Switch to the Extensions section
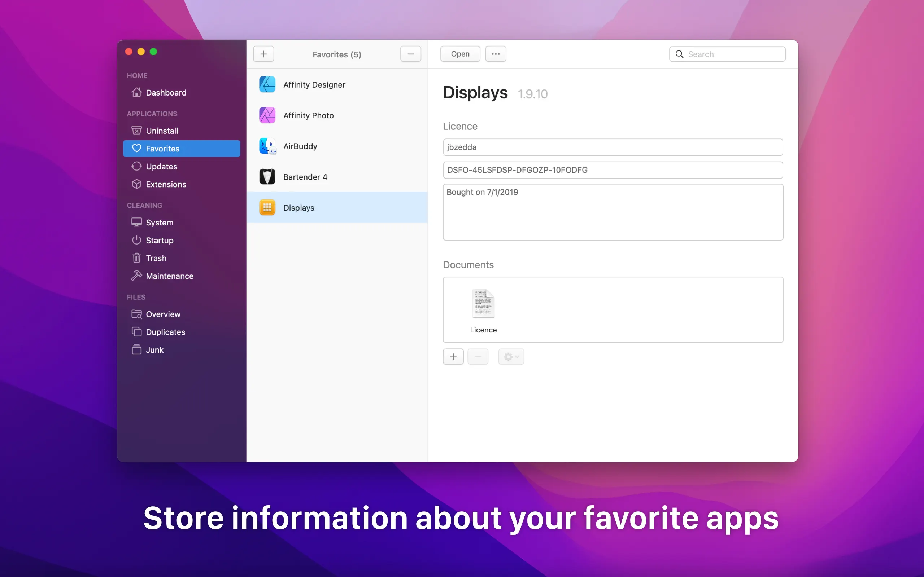The image size is (924, 577). (166, 184)
